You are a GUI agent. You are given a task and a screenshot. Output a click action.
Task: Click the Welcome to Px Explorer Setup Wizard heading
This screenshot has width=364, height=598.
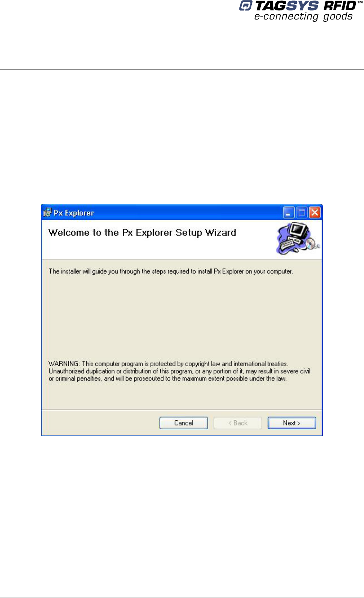tap(142, 233)
